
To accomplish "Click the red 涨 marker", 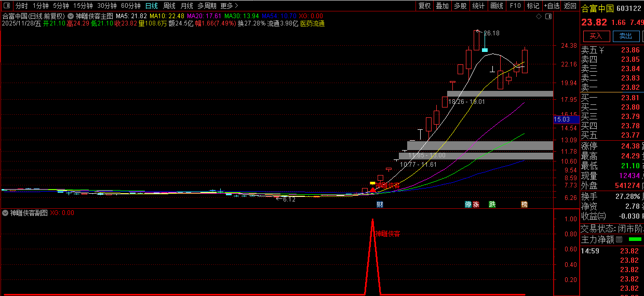I will click(x=476, y=205).
